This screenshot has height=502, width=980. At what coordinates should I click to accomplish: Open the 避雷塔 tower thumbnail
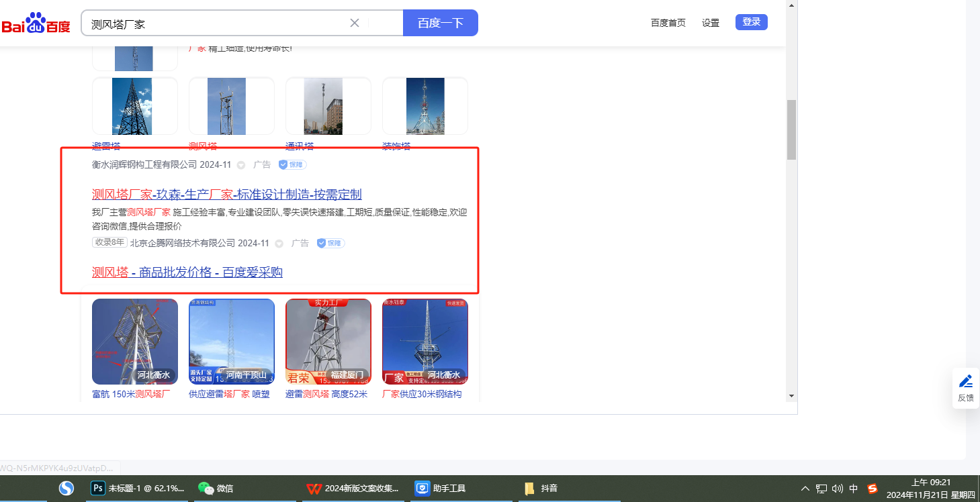[135, 106]
